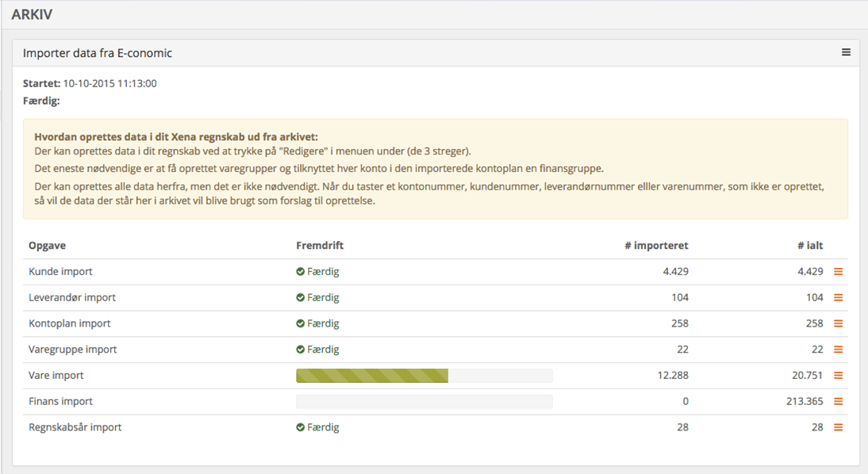Open row menu for Leverandør import
Image resolution: width=868 pixels, height=474 pixels.
pyautogui.click(x=838, y=298)
